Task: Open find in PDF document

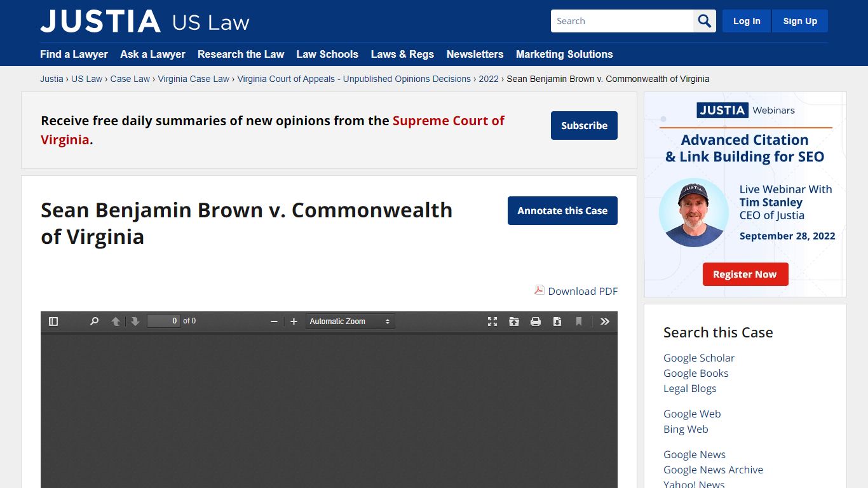Action: pos(94,322)
